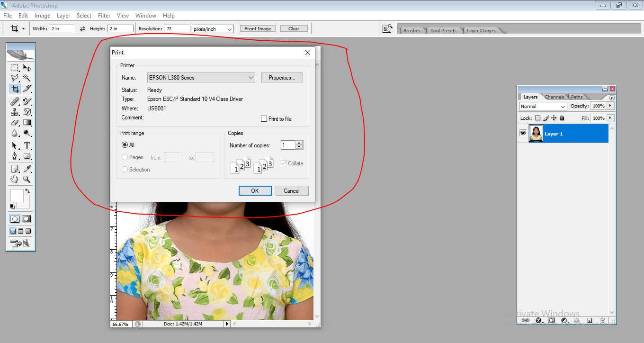Click the Lock transparent pixels icon
Image resolution: width=644 pixels, height=343 pixels.
(537, 118)
